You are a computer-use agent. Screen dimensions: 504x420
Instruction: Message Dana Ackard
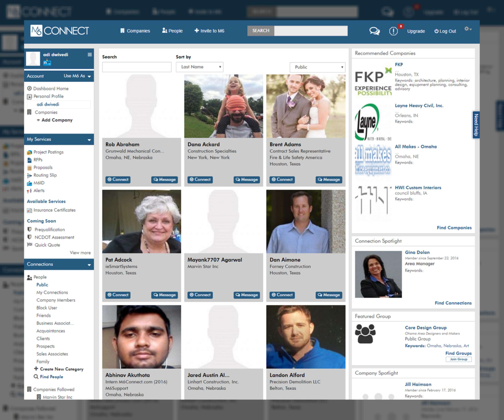247,180
